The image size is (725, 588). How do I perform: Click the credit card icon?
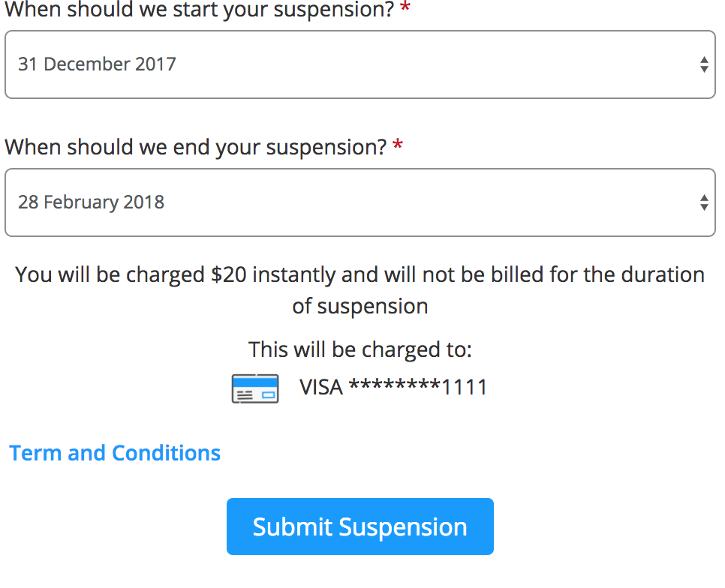255,388
